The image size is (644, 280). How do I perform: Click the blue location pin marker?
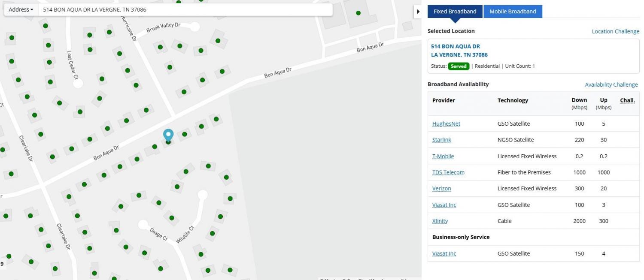pos(168,135)
